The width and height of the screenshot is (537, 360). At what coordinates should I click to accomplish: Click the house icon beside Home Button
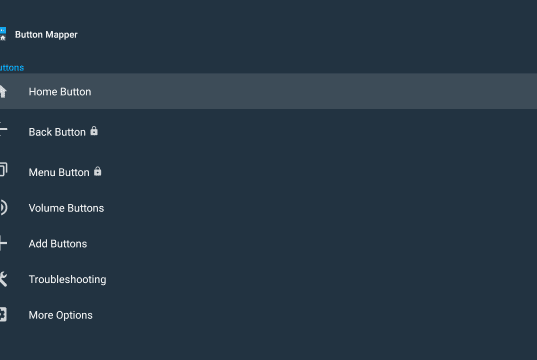tap(3, 91)
